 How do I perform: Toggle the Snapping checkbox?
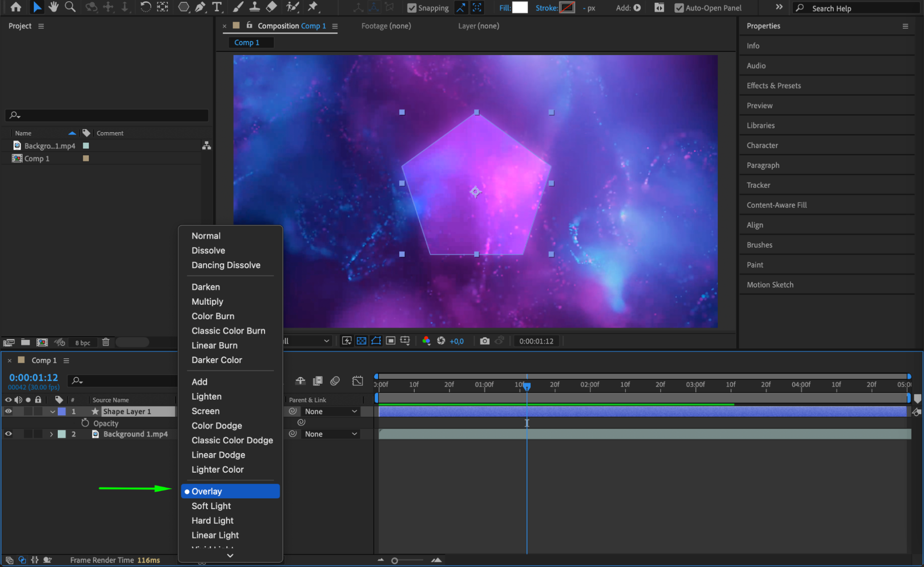pos(411,8)
